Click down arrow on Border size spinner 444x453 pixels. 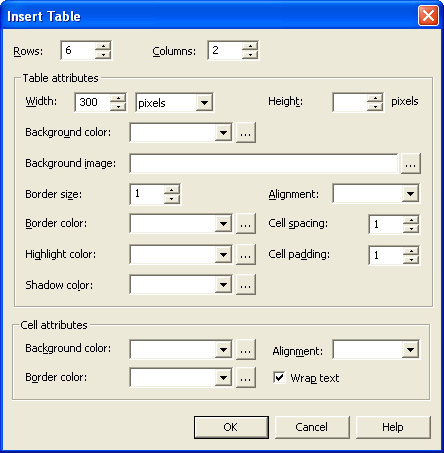[x=172, y=199]
